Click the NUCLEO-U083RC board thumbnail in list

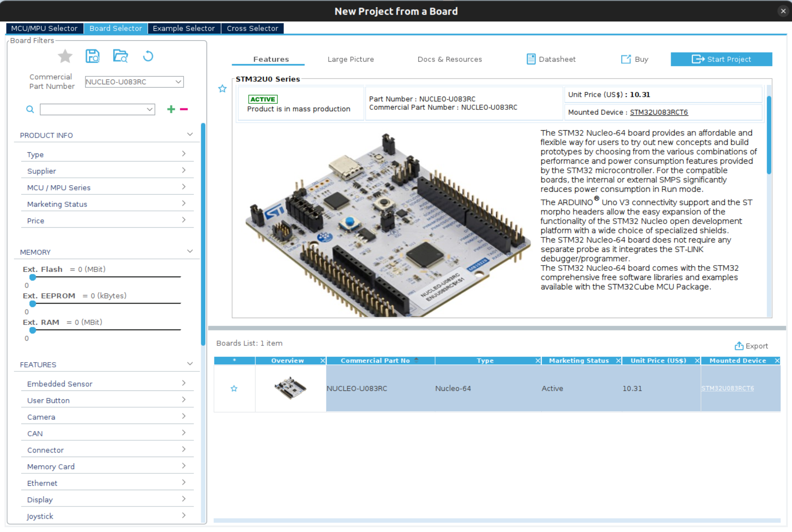tap(290, 388)
